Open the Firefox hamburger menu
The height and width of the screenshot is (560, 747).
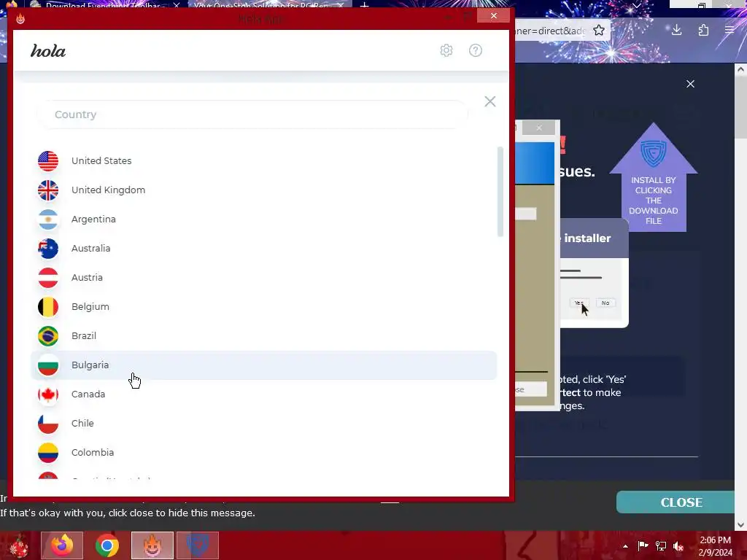point(729,30)
